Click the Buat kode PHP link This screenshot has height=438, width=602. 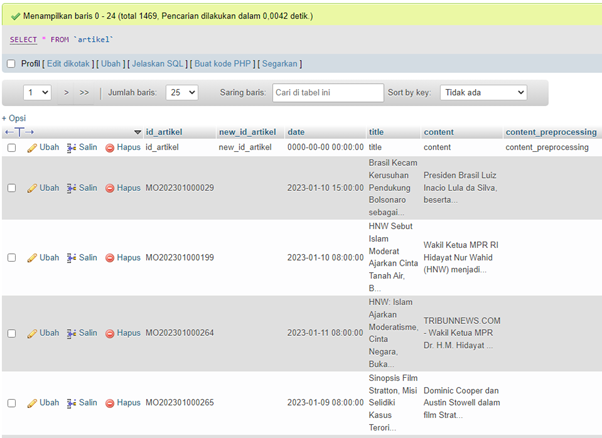[224, 64]
